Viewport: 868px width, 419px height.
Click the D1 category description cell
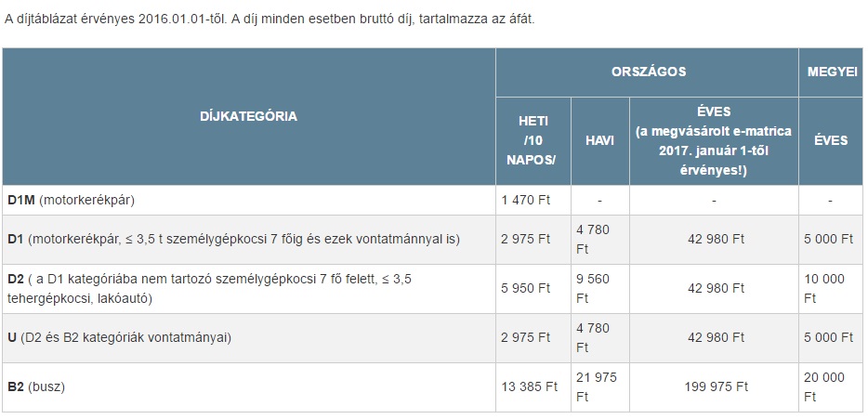[x=234, y=239]
